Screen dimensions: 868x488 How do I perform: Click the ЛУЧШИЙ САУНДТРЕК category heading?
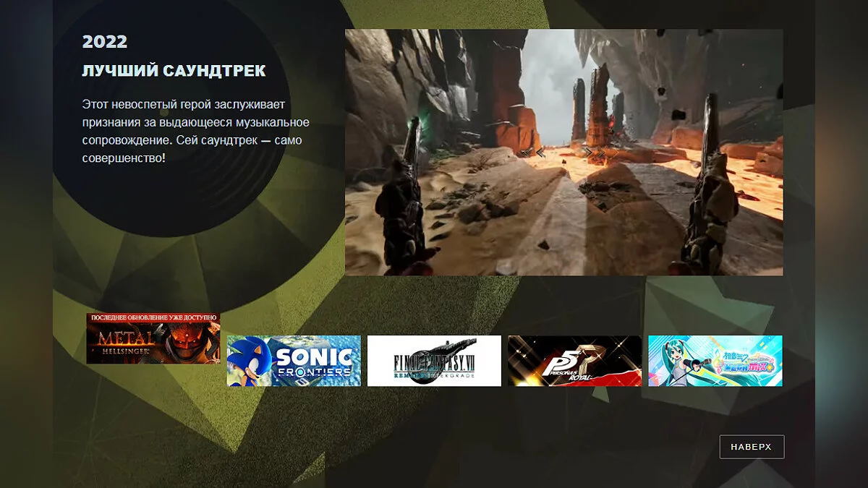[174, 71]
